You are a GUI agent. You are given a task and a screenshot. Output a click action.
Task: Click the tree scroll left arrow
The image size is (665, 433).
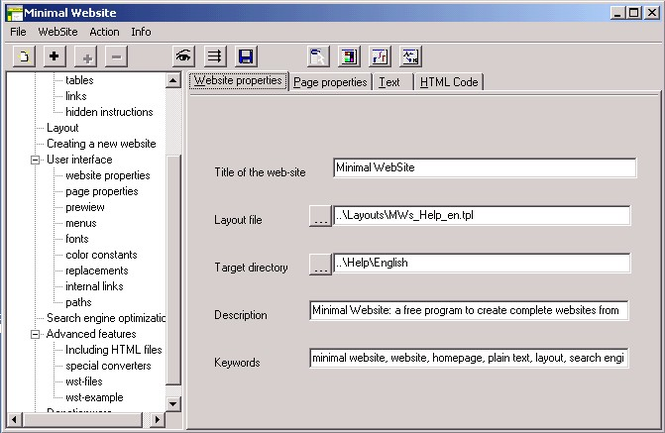pyautogui.click(x=14, y=419)
